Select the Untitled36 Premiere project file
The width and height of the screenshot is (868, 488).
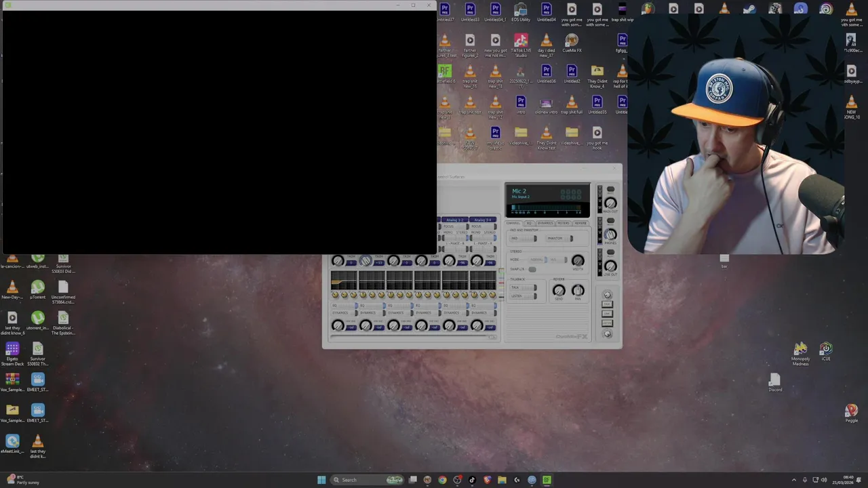click(x=547, y=75)
